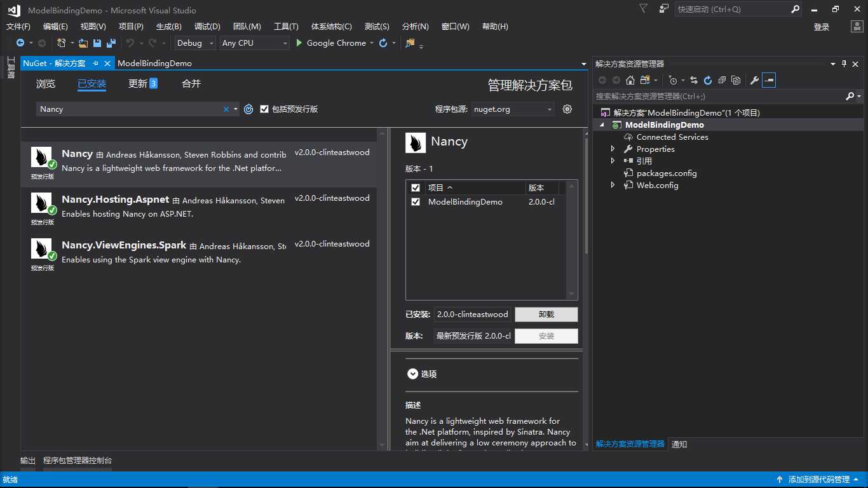Click the Solution Explorer search magnifier icon
This screenshot has height=488, width=868.
click(850, 97)
